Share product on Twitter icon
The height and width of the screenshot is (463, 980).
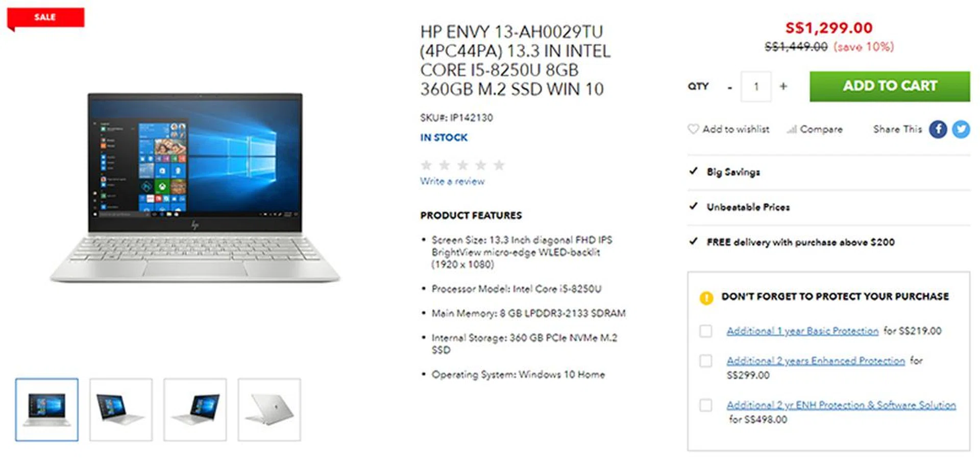point(961,129)
